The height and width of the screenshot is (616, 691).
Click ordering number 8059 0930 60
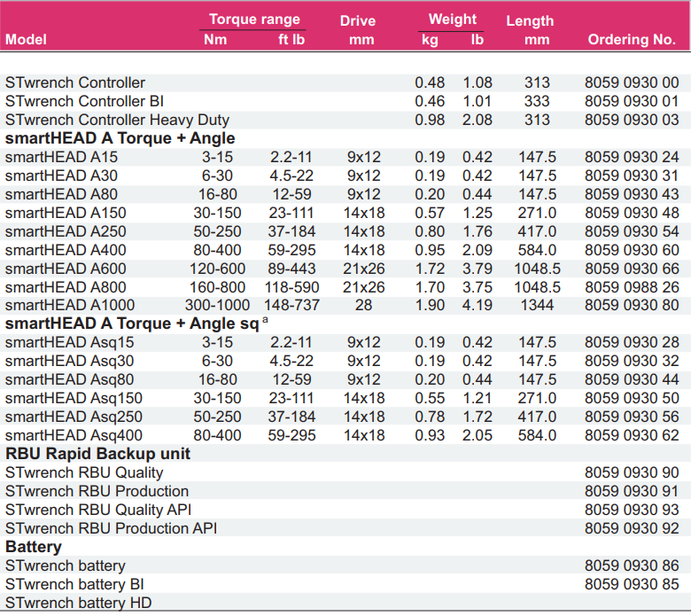[x=632, y=250]
